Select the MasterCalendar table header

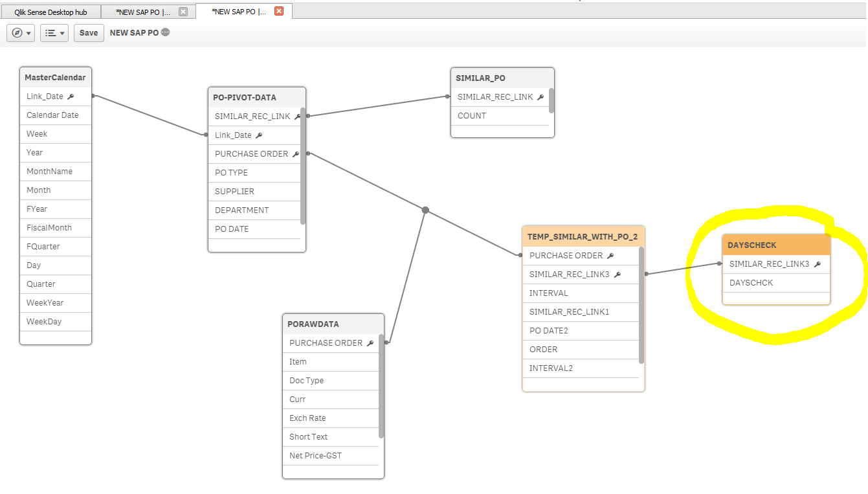pyautogui.click(x=56, y=77)
